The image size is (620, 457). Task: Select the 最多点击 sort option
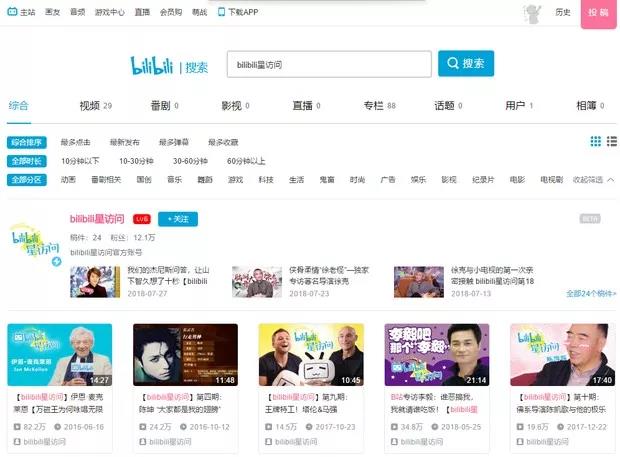click(x=76, y=142)
